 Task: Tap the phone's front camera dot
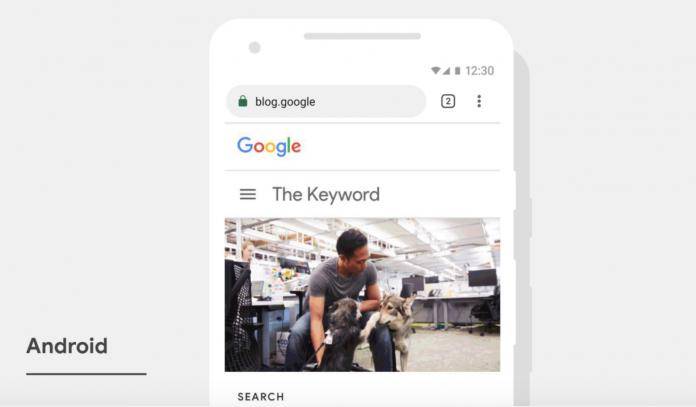coord(255,47)
